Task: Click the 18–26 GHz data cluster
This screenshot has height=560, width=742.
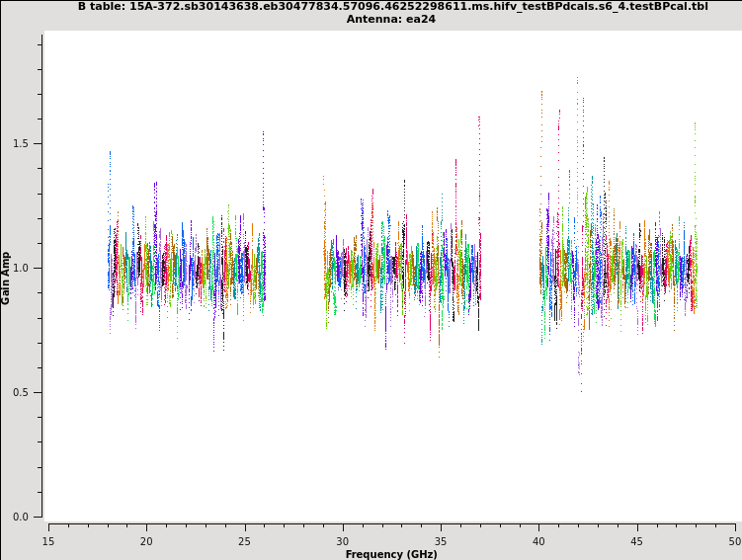Action: [x=186, y=267]
